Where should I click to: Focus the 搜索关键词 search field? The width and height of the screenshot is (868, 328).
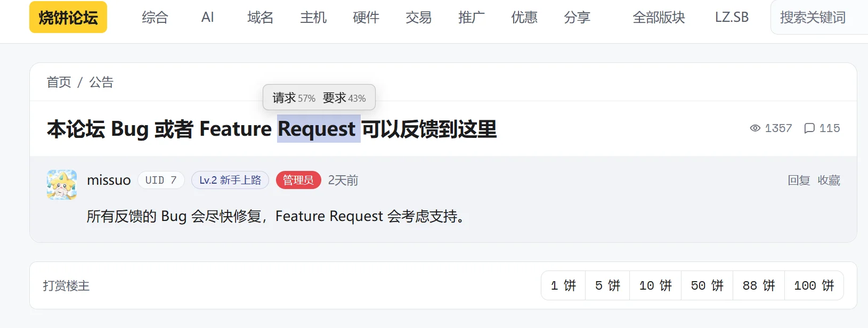819,18
